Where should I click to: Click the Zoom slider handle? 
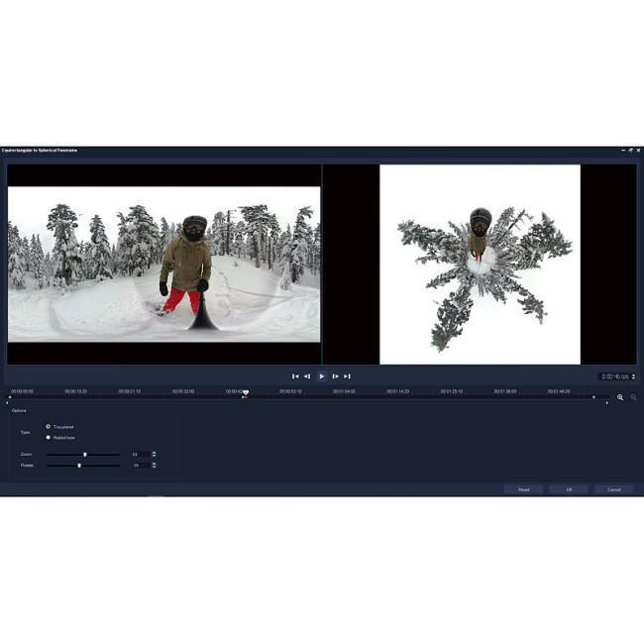pyautogui.click(x=85, y=454)
